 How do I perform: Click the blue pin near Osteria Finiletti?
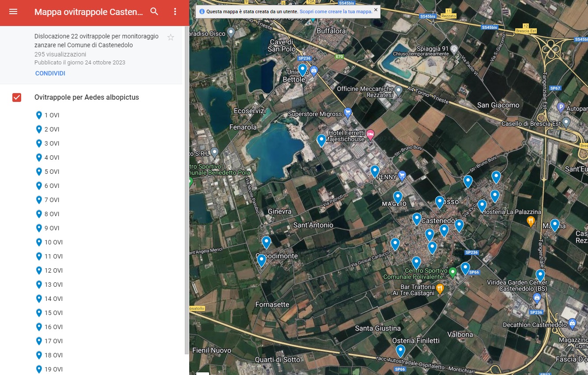click(x=401, y=351)
